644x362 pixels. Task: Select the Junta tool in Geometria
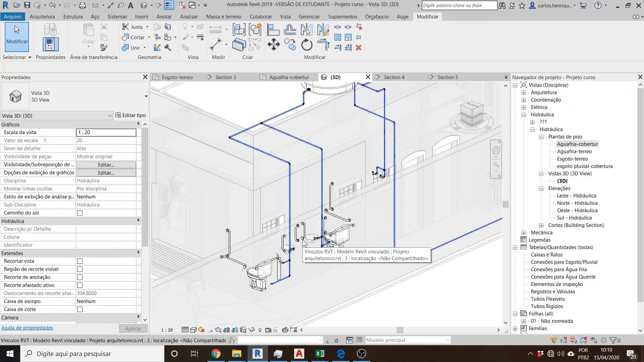coord(134,27)
